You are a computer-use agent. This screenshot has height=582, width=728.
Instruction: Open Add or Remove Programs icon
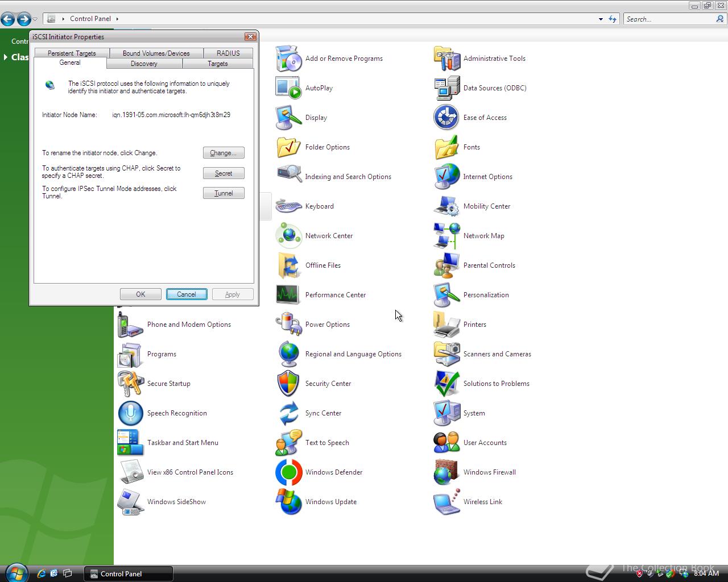click(288, 59)
